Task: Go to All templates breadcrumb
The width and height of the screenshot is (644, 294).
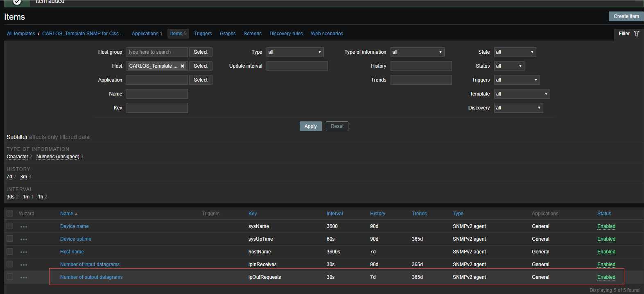Action: 21,34
